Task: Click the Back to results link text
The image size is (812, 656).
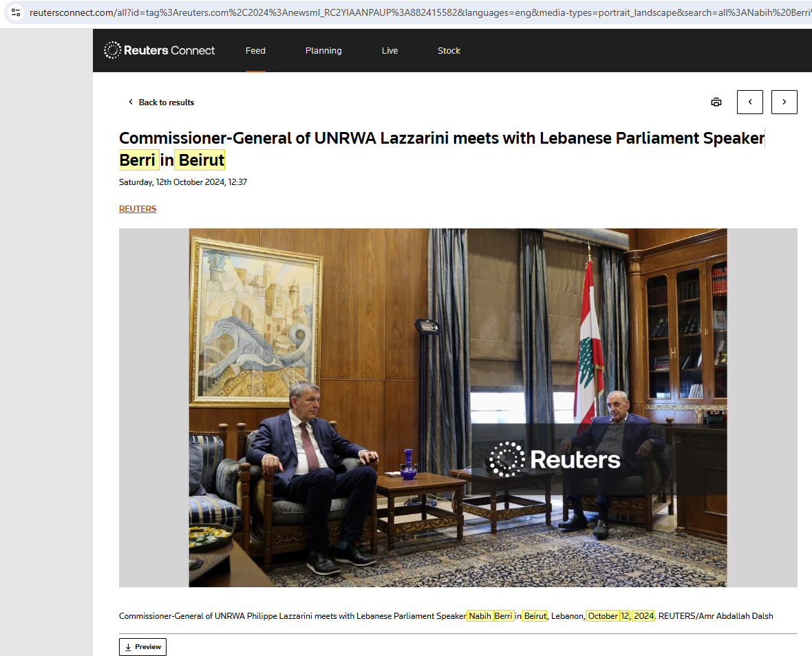Action: click(x=167, y=102)
